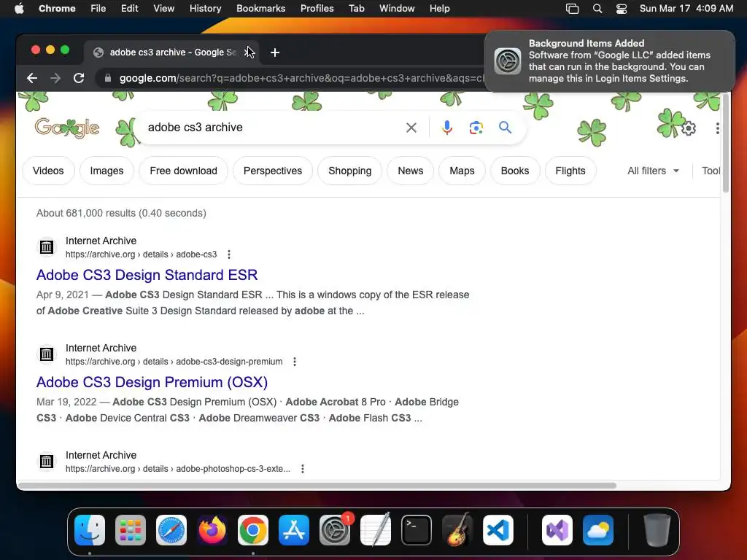This screenshot has width=747, height=560.
Task: Open the Bookmarks menu
Action: [x=260, y=9]
